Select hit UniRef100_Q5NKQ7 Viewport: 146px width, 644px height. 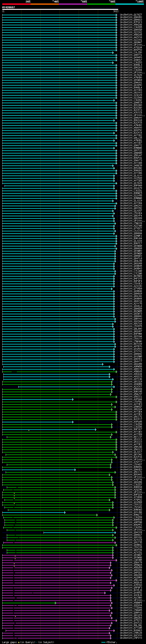[x=131, y=407]
